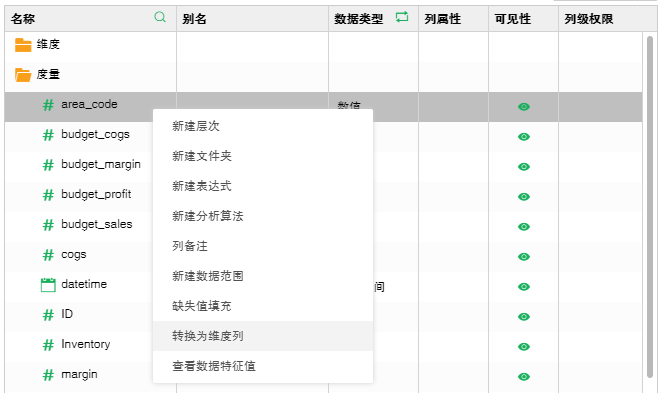Click the # icon of margin

point(48,375)
